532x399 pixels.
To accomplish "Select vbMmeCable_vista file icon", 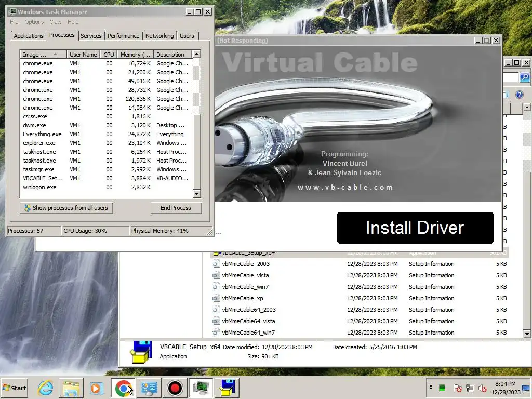I will (x=216, y=275).
